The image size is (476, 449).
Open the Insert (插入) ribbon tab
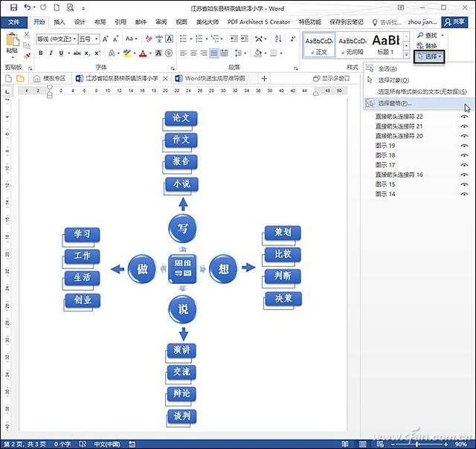click(x=59, y=22)
